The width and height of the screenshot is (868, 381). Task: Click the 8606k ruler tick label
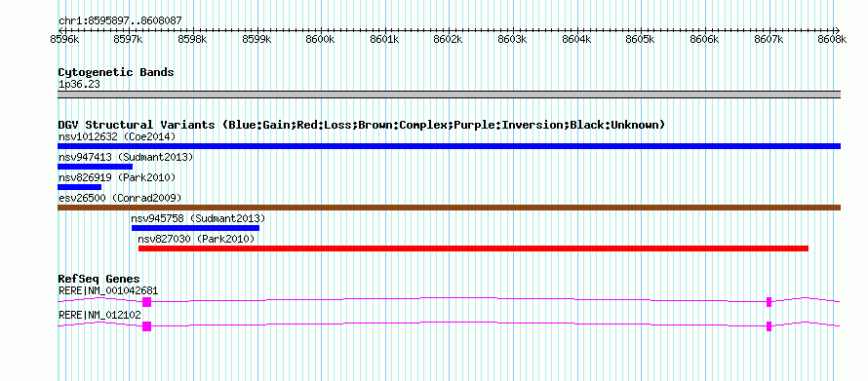click(705, 39)
